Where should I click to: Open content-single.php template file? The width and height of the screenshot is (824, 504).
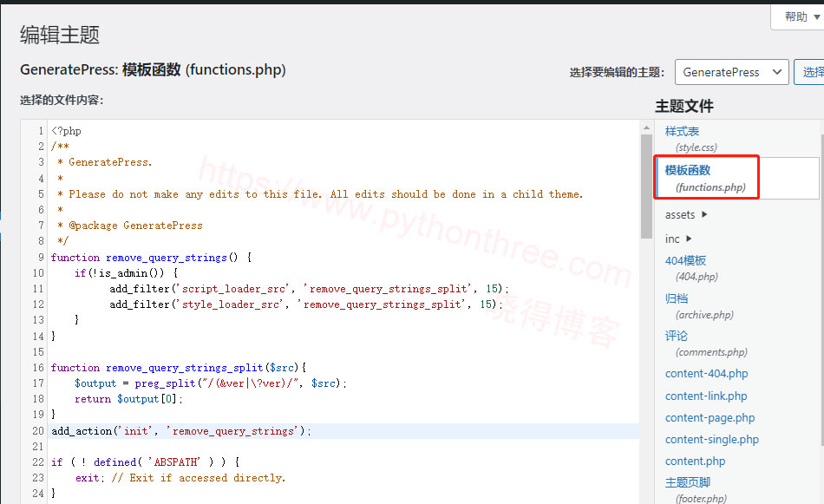[711, 439]
